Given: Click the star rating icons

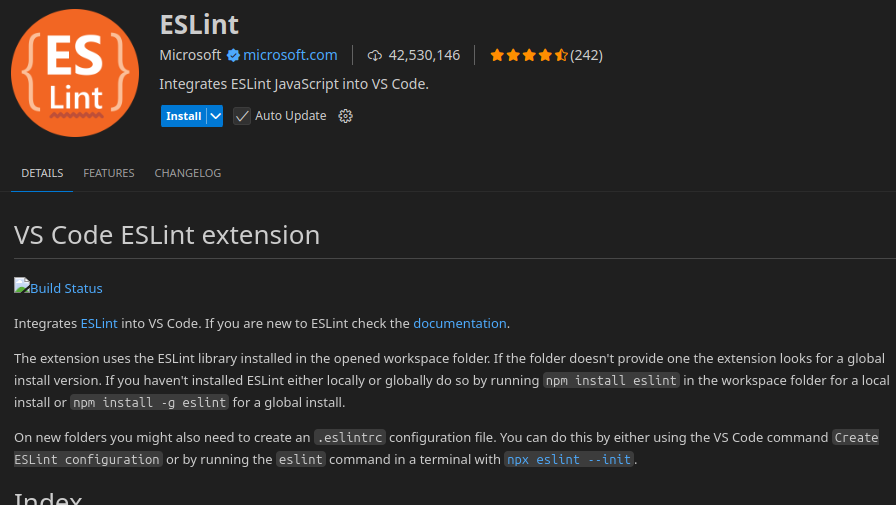Looking at the screenshot, I should [528, 55].
